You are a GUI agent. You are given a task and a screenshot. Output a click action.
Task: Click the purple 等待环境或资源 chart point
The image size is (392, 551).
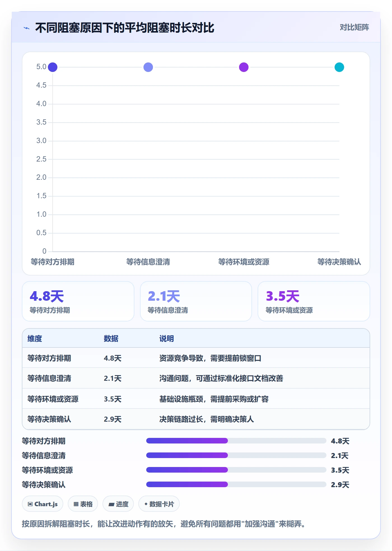244,67
